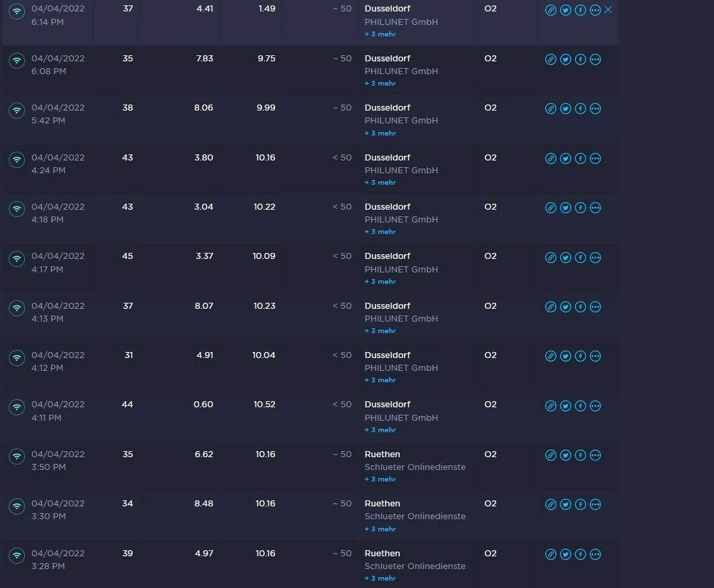Select upload value 10.52

[264, 405]
